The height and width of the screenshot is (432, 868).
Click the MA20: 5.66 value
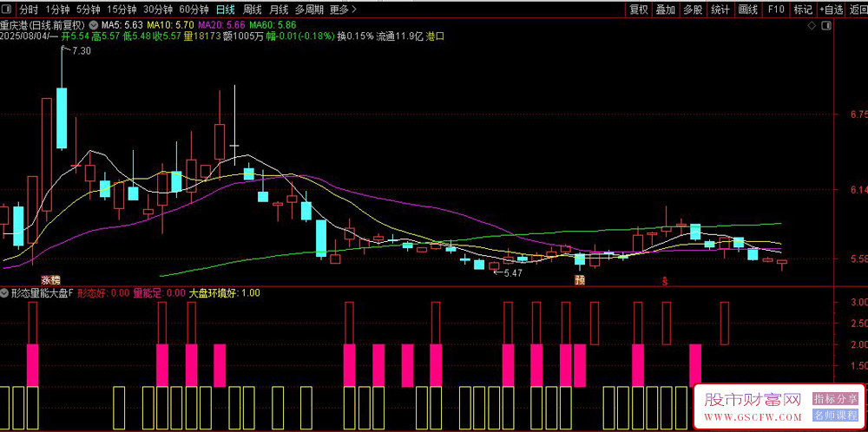pos(221,25)
